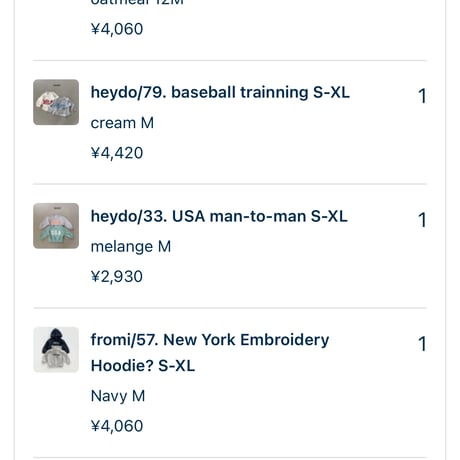This screenshot has height=460, width=460.
Task: Click the ¥4,420 price
Action: click(117, 153)
